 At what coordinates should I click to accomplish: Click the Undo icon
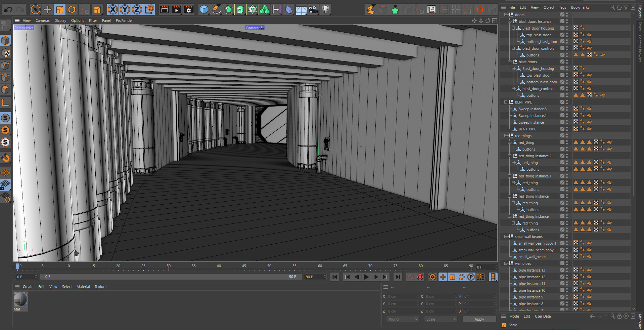(x=8, y=9)
